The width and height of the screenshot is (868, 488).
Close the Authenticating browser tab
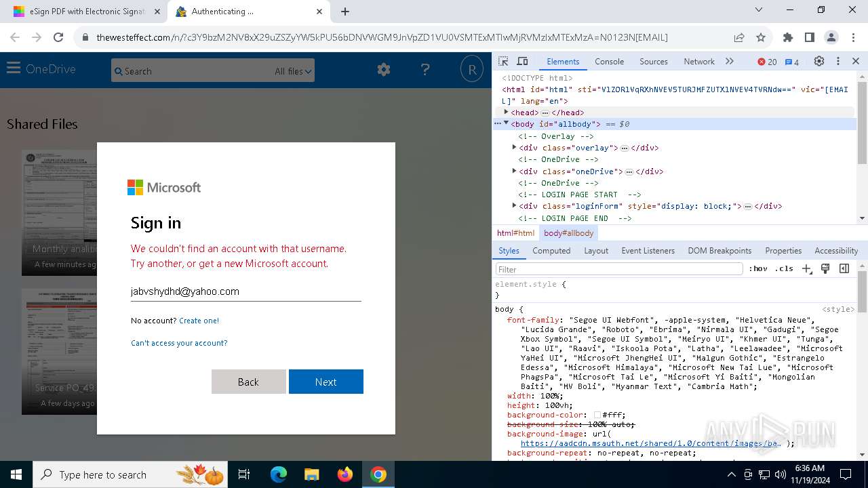coord(319,12)
